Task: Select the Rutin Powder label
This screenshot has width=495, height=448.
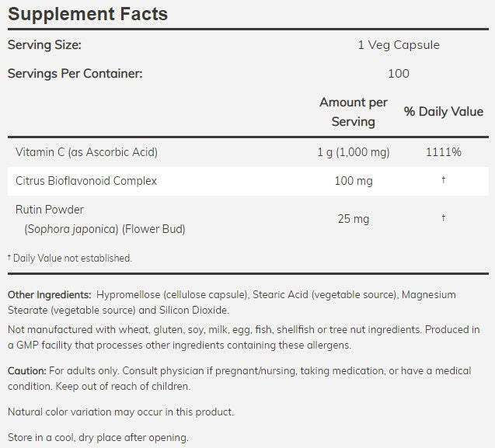Action: 50,210
